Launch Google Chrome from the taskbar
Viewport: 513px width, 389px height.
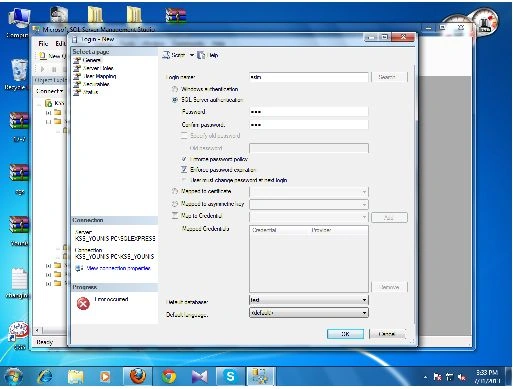(169, 377)
